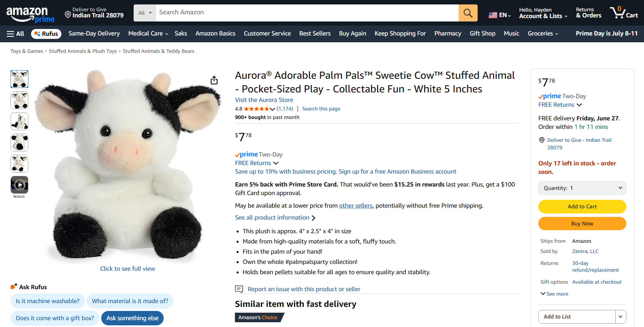
Task: Expand the All search category dropdown
Action: point(145,13)
